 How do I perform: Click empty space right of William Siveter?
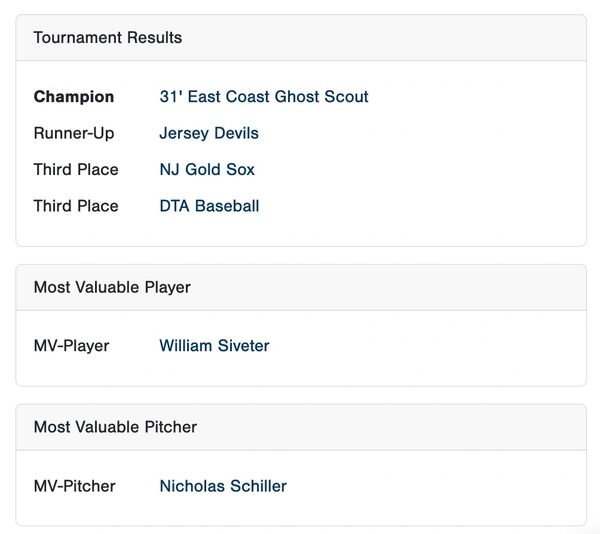click(x=420, y=346)
